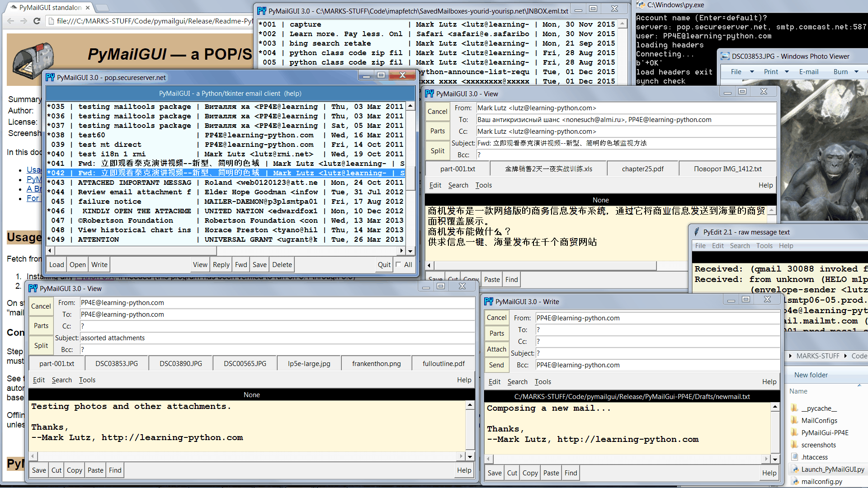Click the Delete button in mail list window
The width and height of the screenshot is (868, 488).
pos(282,265)
